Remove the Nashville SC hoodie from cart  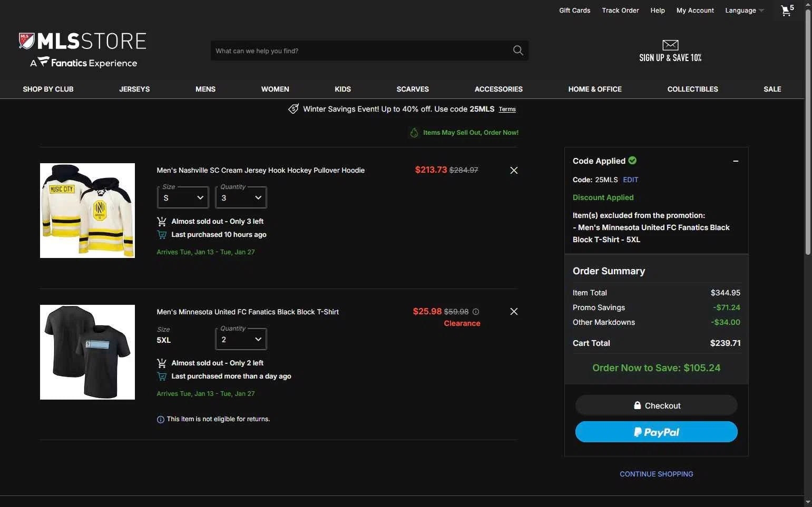coord(514,170)
